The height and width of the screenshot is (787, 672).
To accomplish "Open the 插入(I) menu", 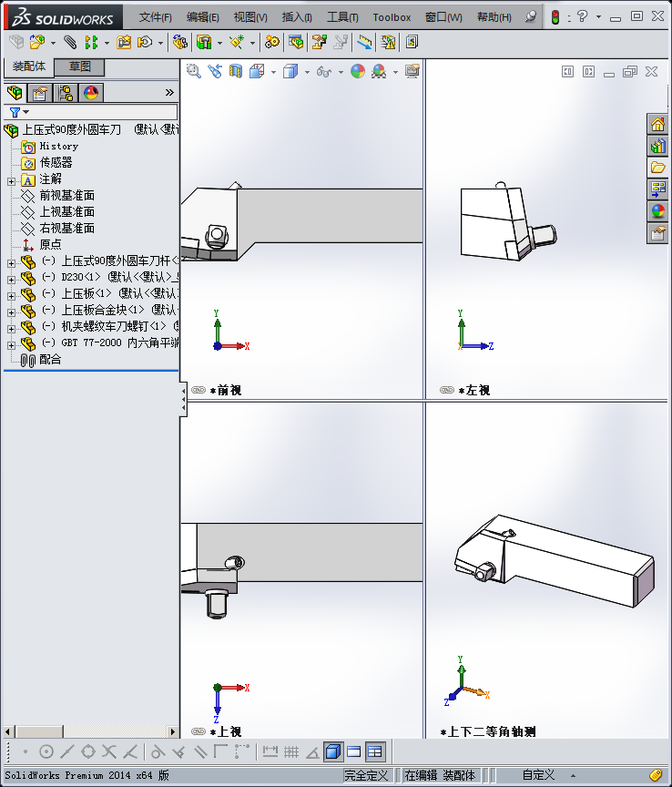I will click(297, 17).
